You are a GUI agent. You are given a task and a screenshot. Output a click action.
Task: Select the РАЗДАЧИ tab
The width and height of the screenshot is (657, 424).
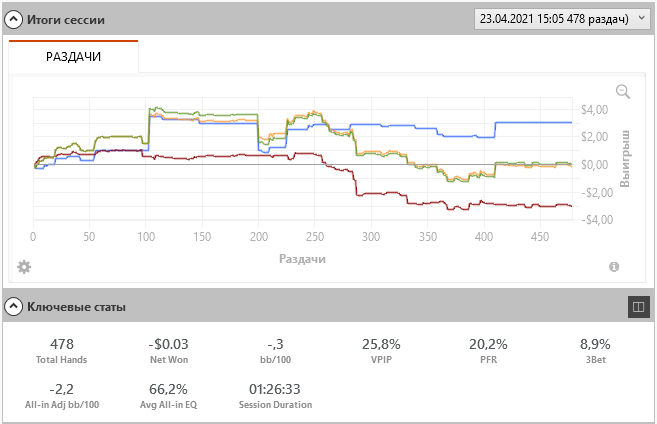[x=73, y=57]
